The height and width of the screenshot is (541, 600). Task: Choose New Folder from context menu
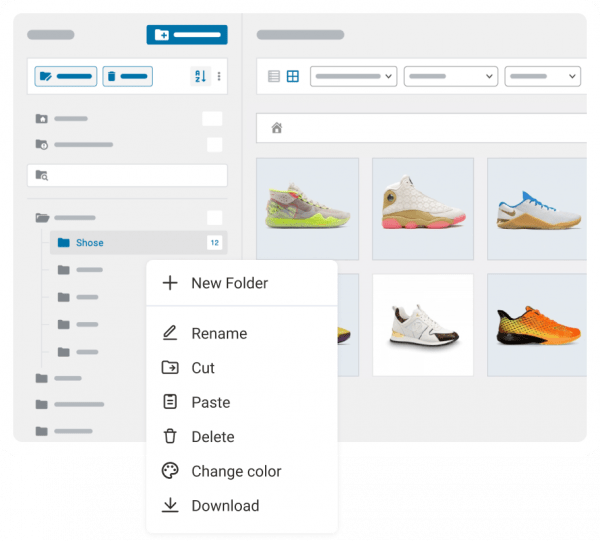[242, 283]
